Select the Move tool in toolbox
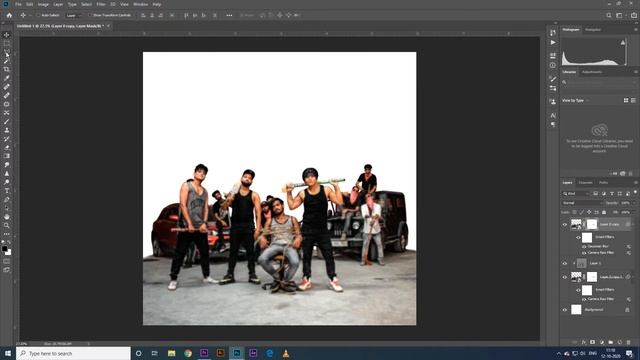Image resolution: width=640 pixels, height=360 pixels. coord(7,35)
